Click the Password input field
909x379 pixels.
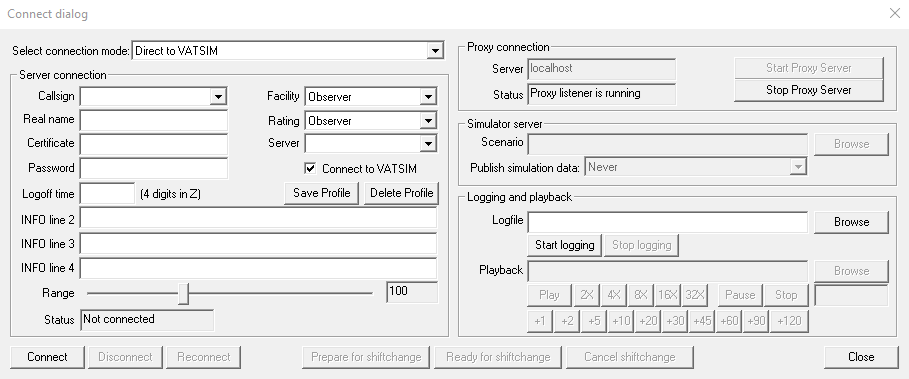pos(154,168)
